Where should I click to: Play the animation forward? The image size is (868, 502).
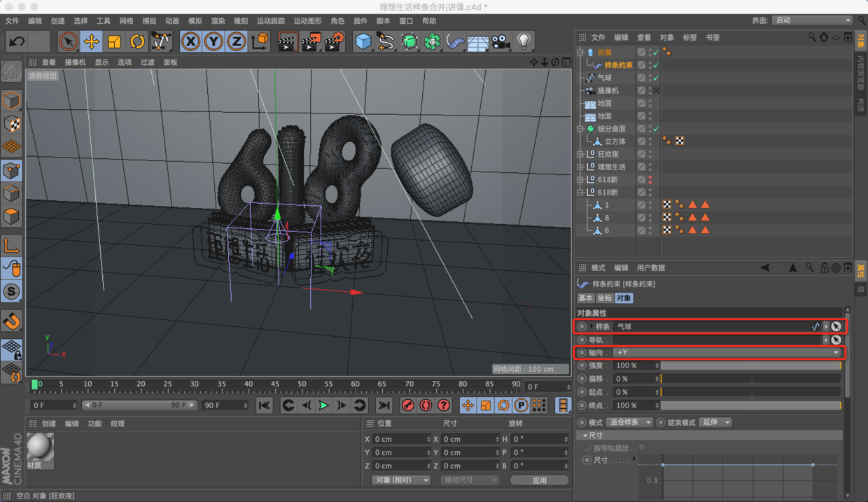323,405
